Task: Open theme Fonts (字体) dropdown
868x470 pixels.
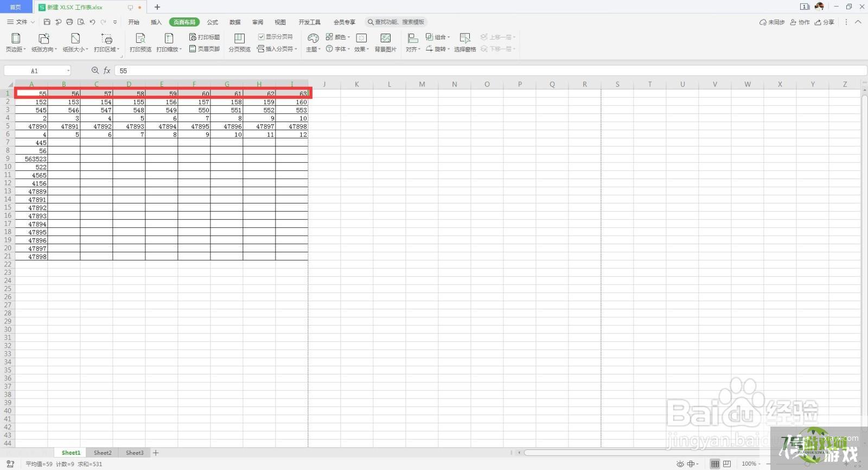Action: [338, 49]
